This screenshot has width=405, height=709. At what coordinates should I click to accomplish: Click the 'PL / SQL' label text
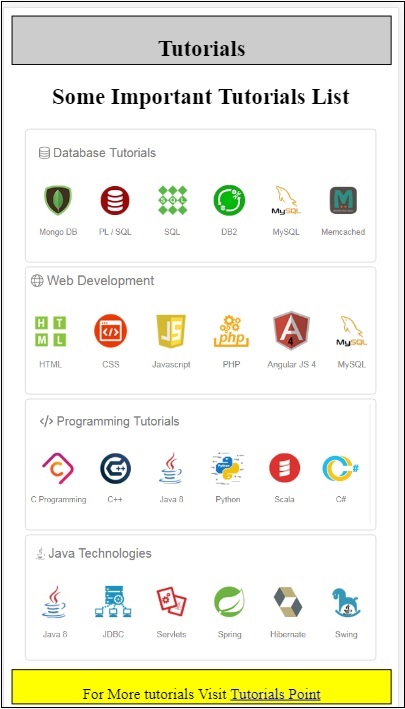pyautogui.click(x=115, y=232)
